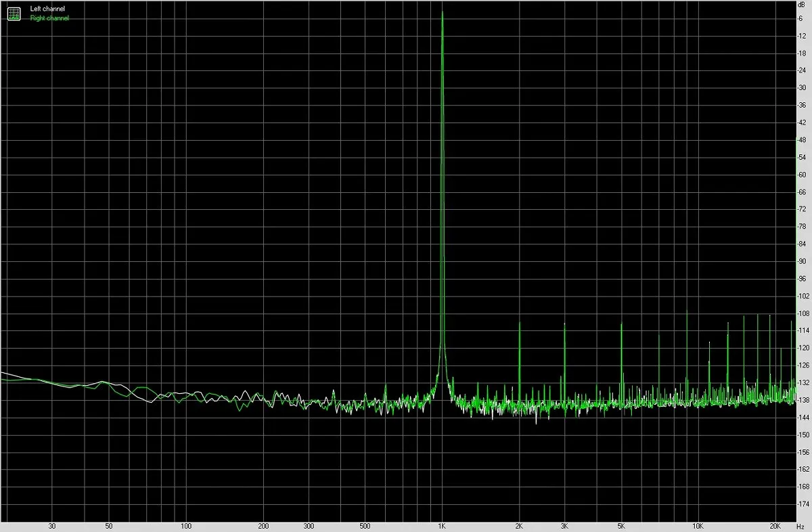Click the -174 dB scale label
This screenshot has width=812, height=532.
point(803,504)
